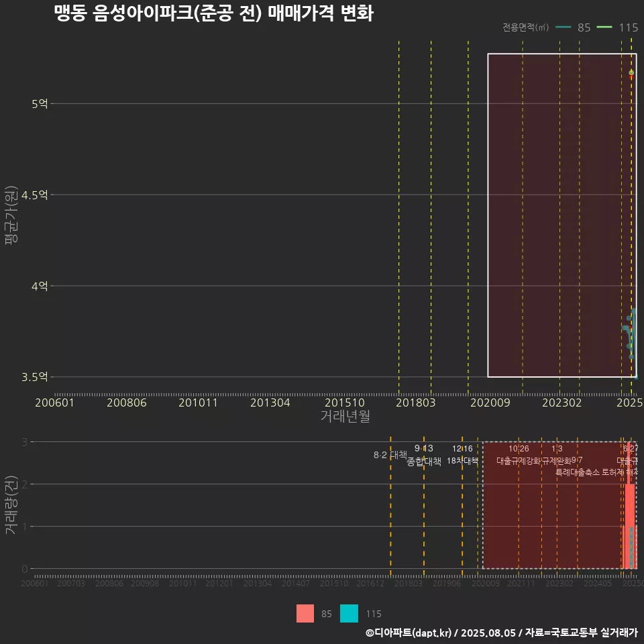The height and width of the screenshot is (644, 644).
Task: Click the 201011 label on the price chart x-axis
Action: click(x=198, y=402)
